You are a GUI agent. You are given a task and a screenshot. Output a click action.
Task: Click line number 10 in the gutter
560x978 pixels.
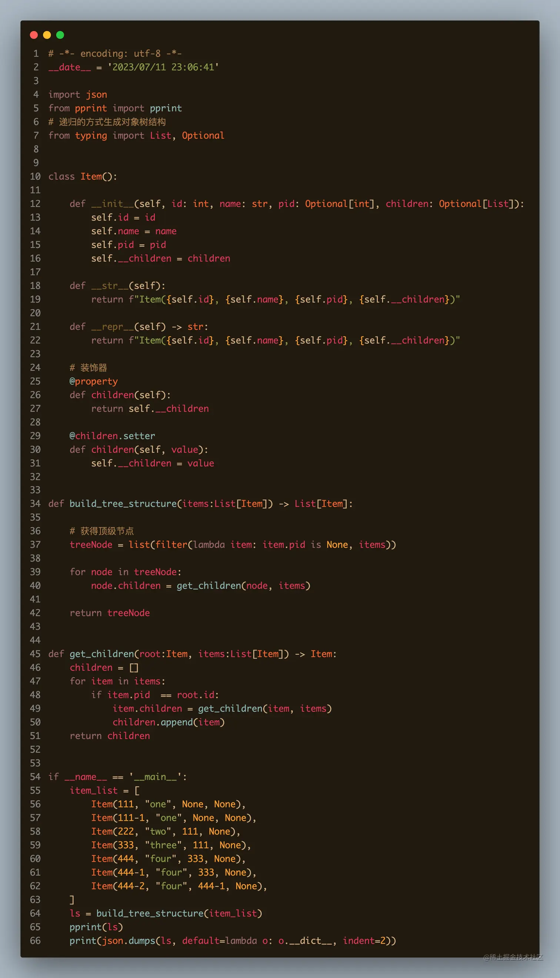pyautogui.click(x=35, y=177)
